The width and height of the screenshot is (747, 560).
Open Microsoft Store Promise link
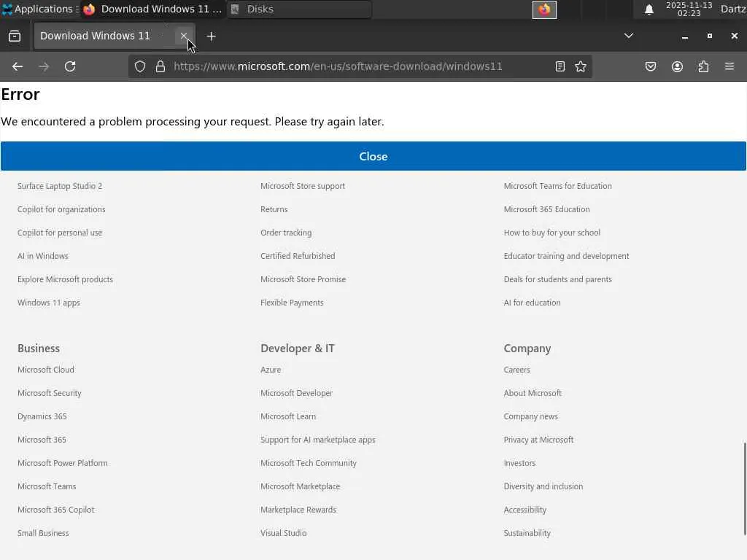click(303, 279)
